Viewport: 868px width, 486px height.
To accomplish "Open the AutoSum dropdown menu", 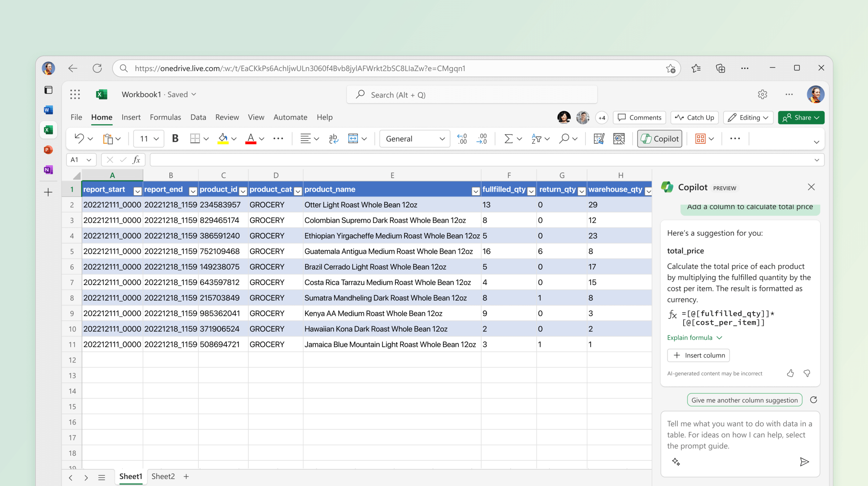I will (x=519, y=139).
